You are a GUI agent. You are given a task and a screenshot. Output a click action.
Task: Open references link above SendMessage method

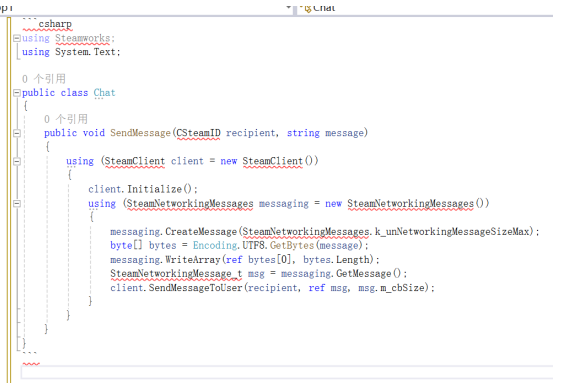(x=66, y=119)
